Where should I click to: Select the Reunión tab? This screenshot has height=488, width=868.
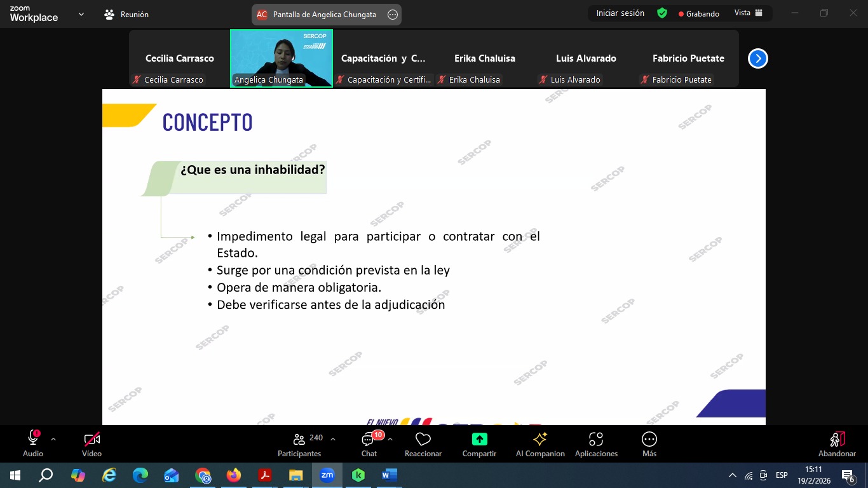pos(126,15)
